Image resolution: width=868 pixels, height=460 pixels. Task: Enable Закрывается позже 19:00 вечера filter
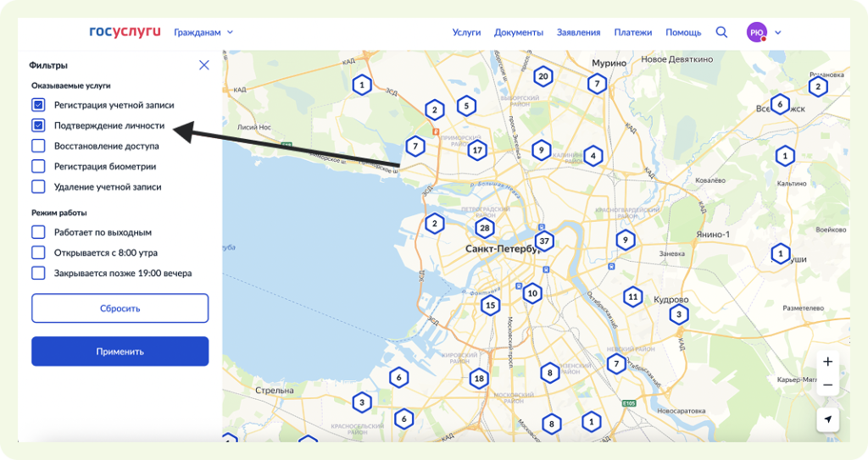(x=38, y=273)
